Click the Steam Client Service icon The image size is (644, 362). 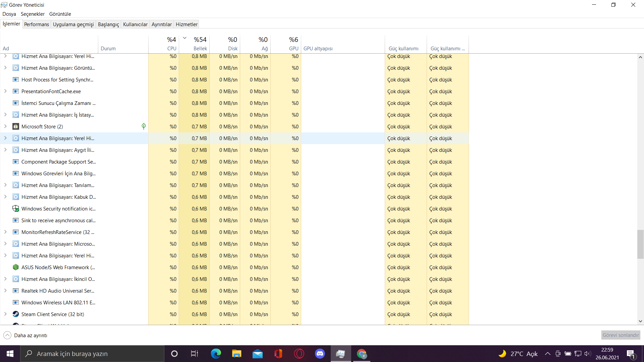tap(15, 314)
